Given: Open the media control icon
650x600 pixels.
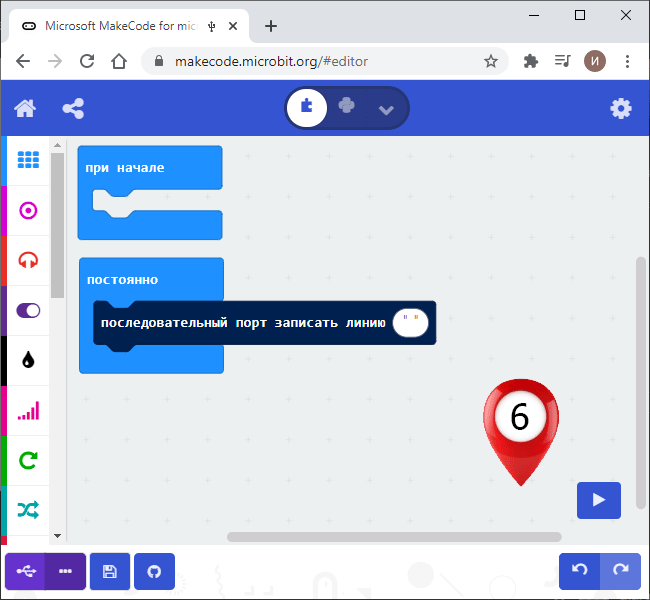Looking at the screenshot, I should (x=563, y=61).
